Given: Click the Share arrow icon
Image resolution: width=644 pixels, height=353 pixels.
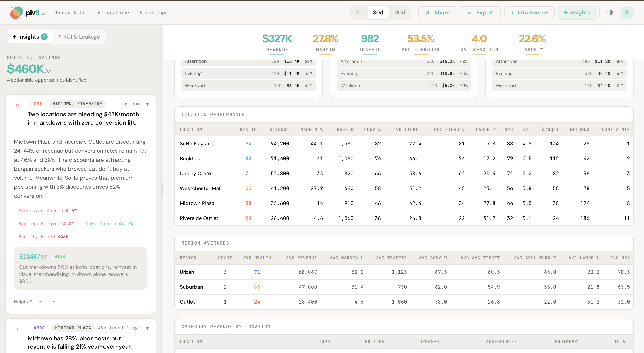Looking at the screenshot, I should coord(427,13).
